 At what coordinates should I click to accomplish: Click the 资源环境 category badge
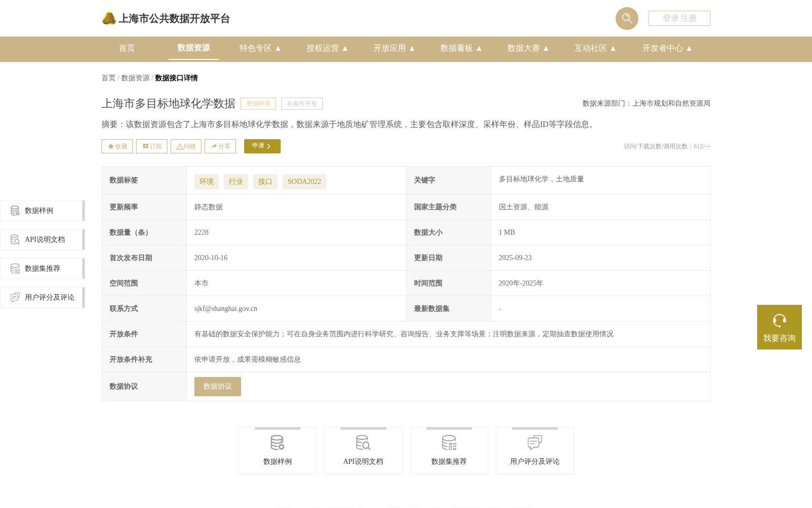[x=258, y=104]
